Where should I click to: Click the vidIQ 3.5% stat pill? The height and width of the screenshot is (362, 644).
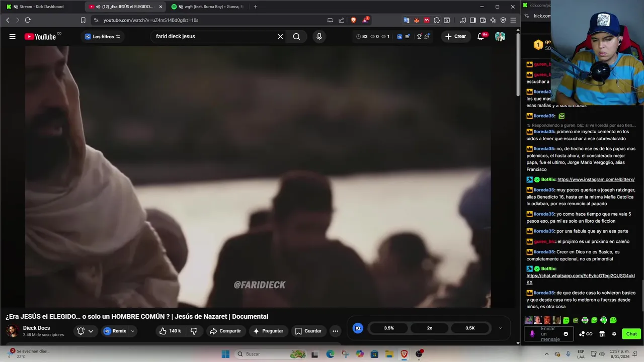click(x=389, y=328)
